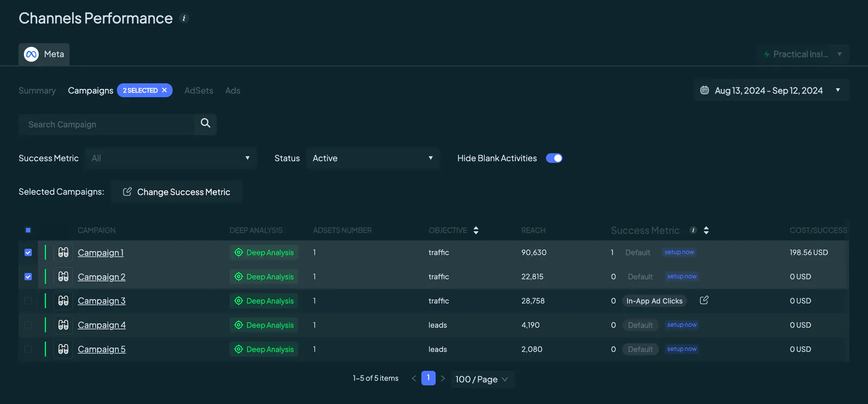Viewport: 868px width, 404px height.
Task: Click the Success Metric column info icon
Action: coord(693,230)
